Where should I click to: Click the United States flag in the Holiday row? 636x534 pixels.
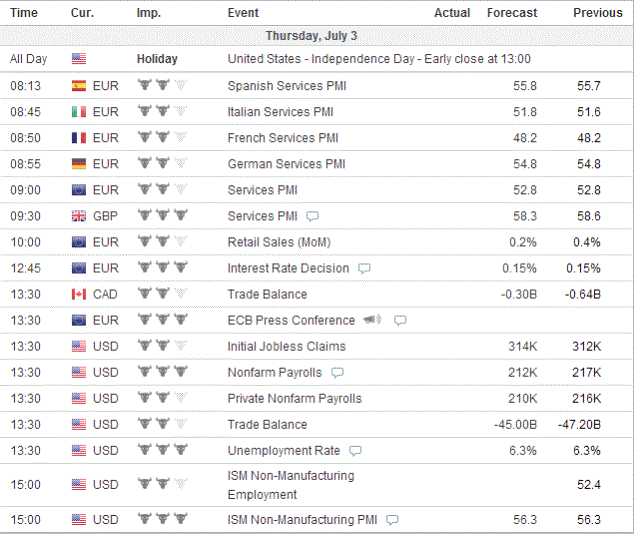tap(79, 59)
